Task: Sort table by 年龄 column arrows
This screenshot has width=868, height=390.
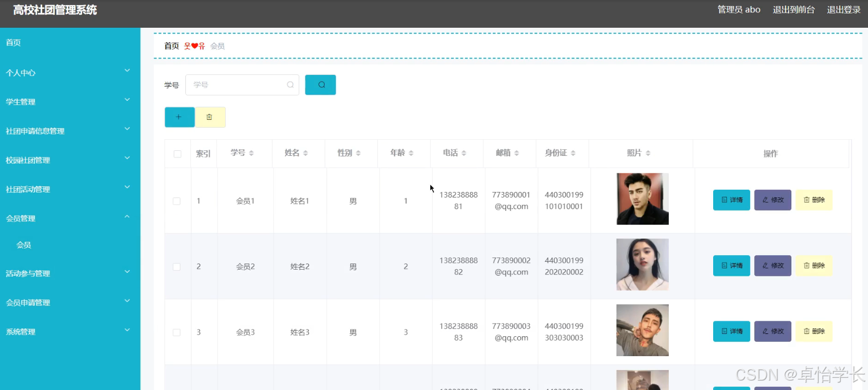Action: (411, 153)
